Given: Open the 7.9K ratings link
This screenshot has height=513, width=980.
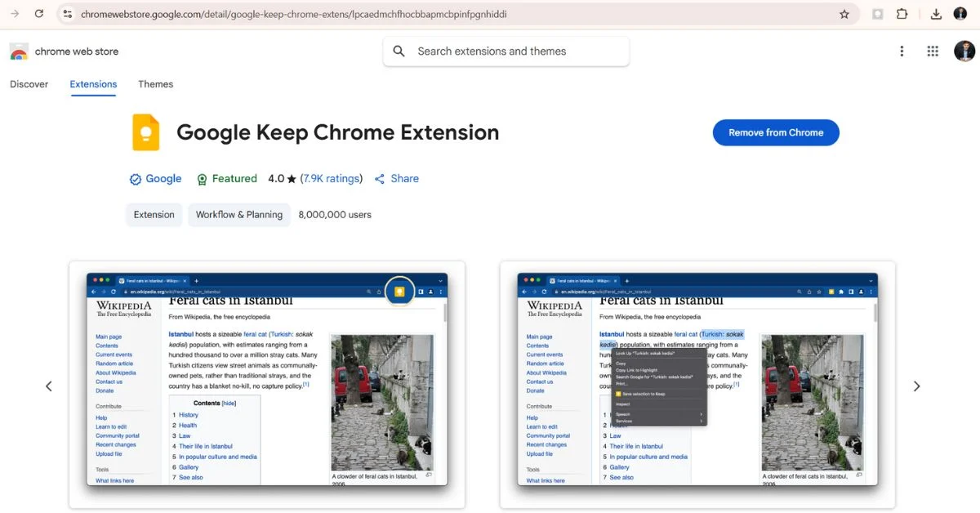Looking at the screenshot, I should [331, 179].
